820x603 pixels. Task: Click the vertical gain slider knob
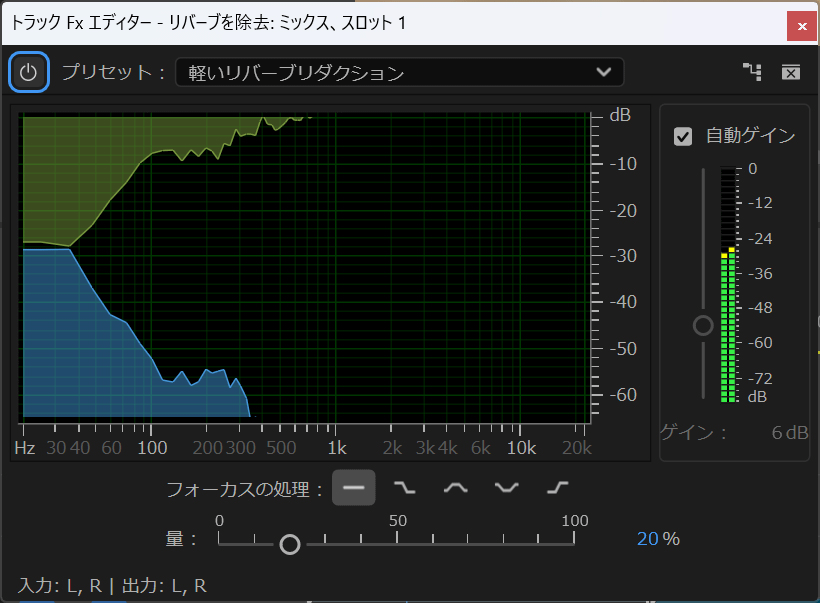[703, 326]
